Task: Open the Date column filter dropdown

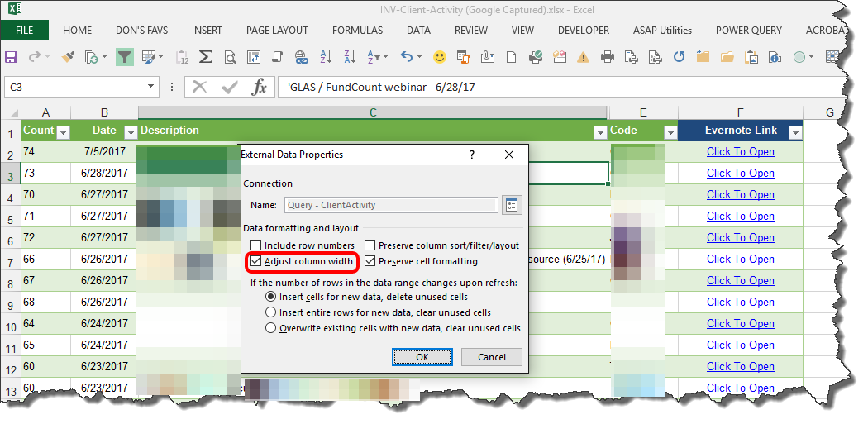Action: [131, 132]
